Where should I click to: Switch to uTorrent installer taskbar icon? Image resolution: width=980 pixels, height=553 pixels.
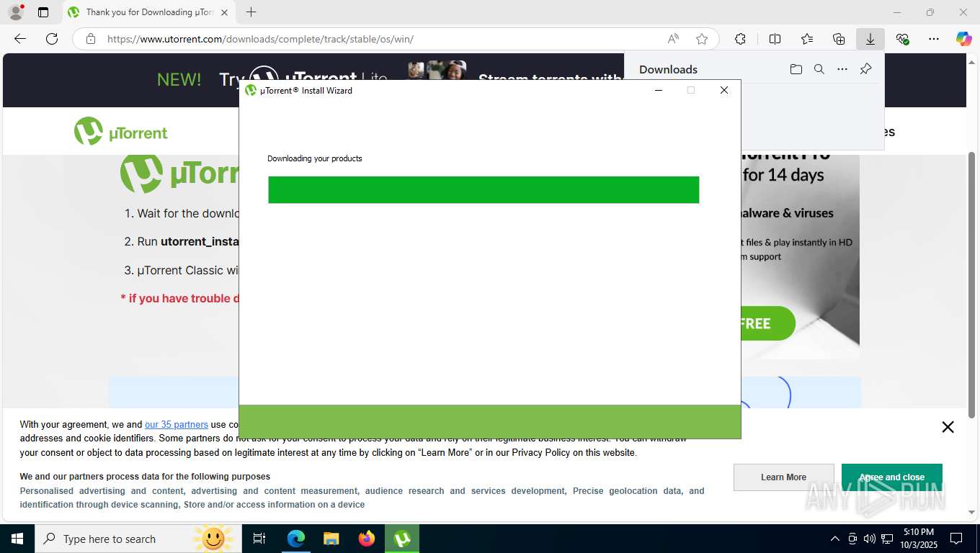[402, 539]
